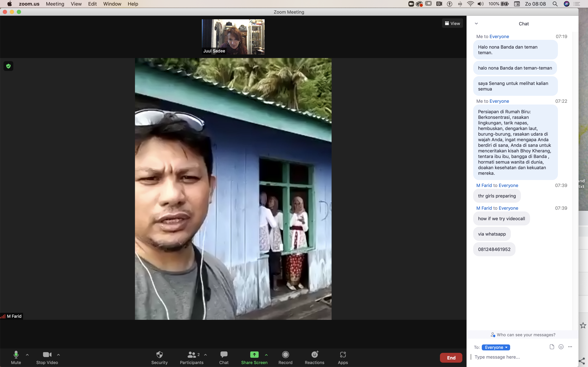Attach a file in chat

click(x=552, y=347)
